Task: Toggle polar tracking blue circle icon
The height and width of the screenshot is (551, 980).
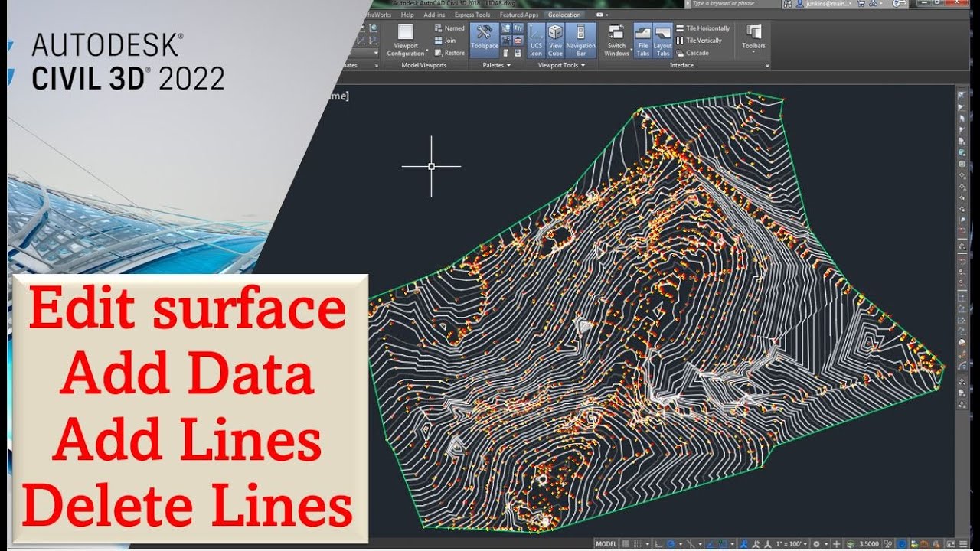Action: tap(671, 543)
